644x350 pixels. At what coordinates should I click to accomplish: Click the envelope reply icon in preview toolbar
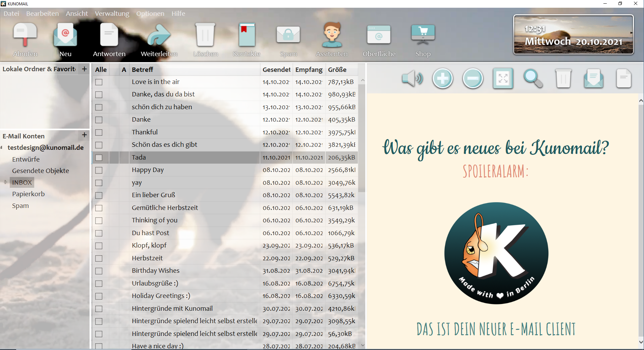[x=594, y=79]
